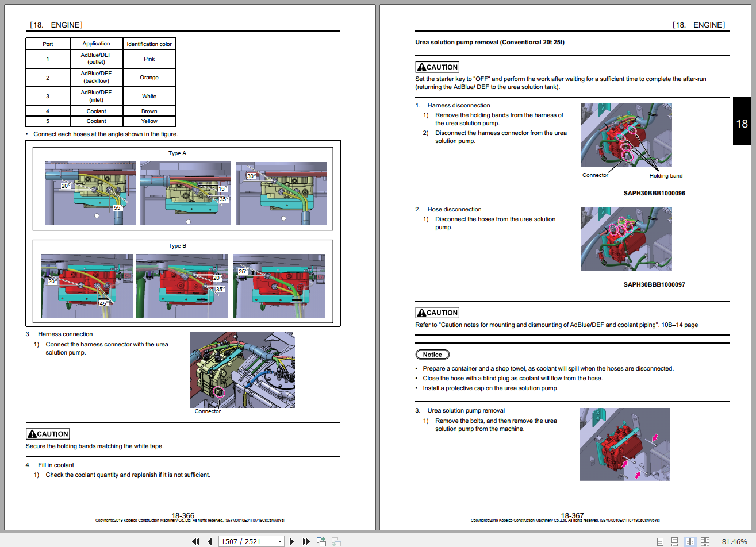Click the black chapter 18 side tab
The width and height of the screenshot is (756, 547).
click(742, 121)
